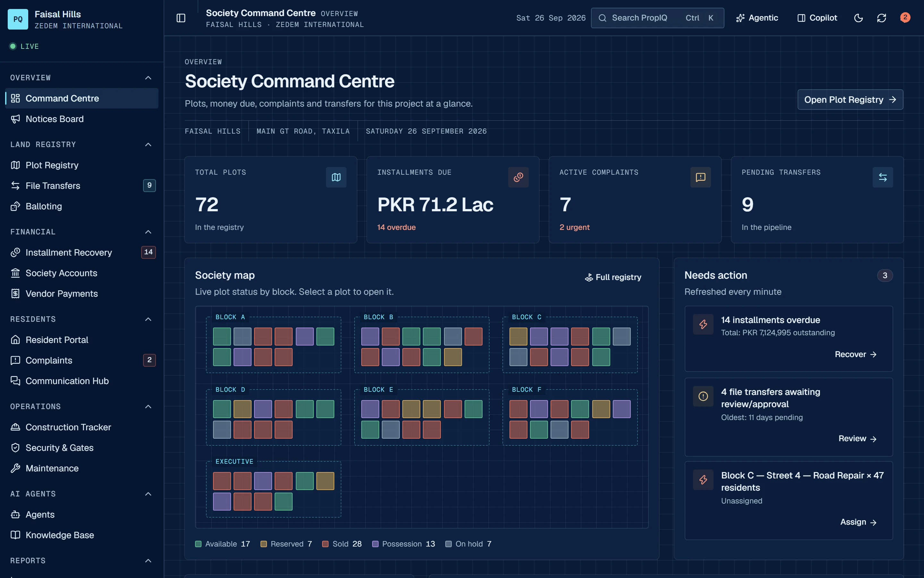Open File Transfers sidebar item
The width and height of the screenshot is (924, 578).
pyautogui.click(x=82, y=186)
